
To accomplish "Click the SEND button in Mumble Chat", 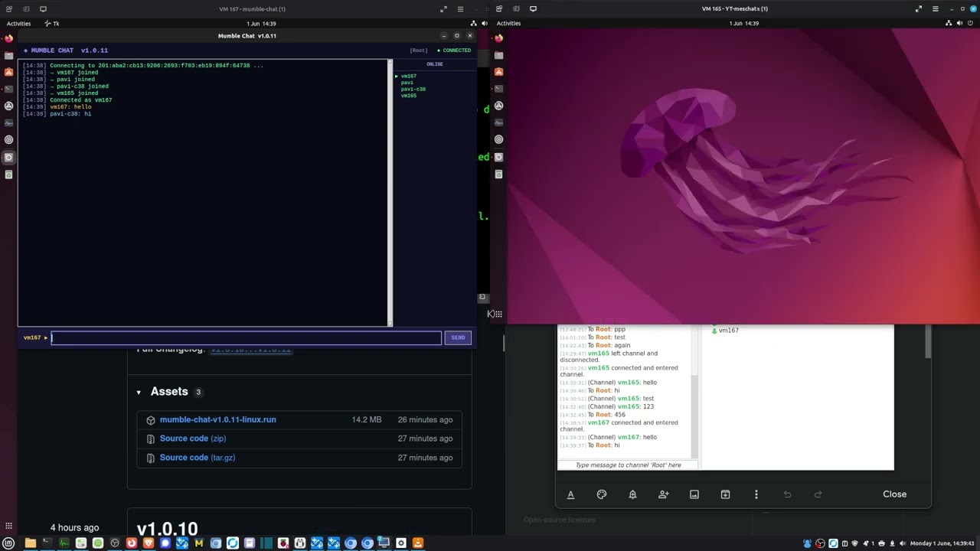I will coord(458,337).
